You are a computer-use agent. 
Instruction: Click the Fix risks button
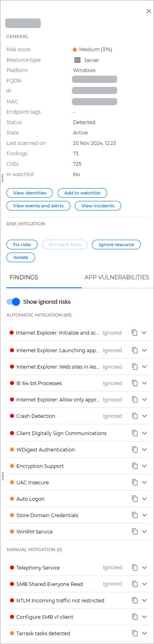[x=22, y=245]
